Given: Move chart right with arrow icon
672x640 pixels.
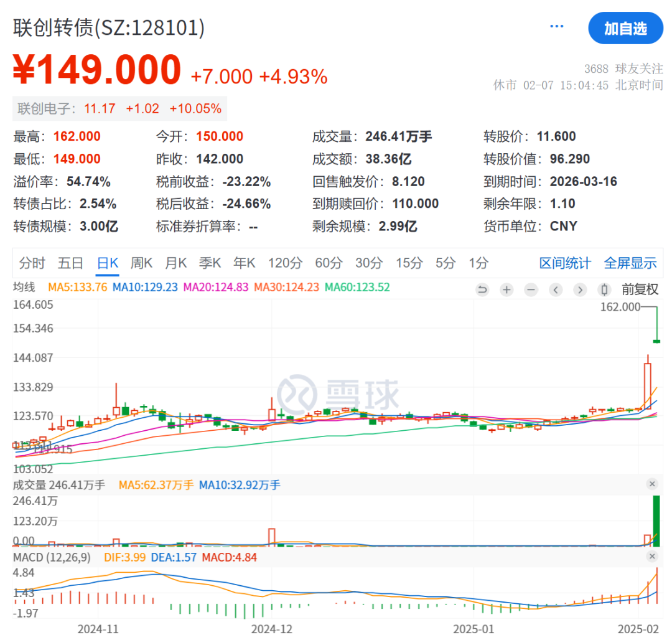Looking at the screenshot, I should click(580, 289).
